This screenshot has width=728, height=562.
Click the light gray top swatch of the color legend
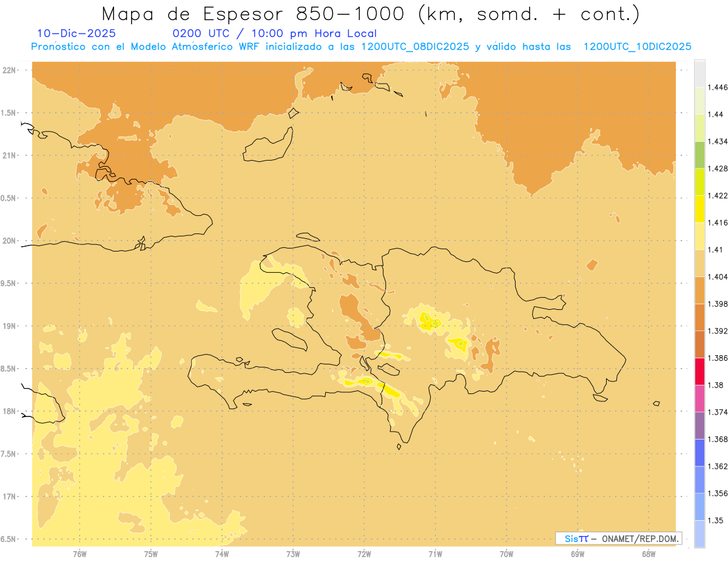(699, 73)
